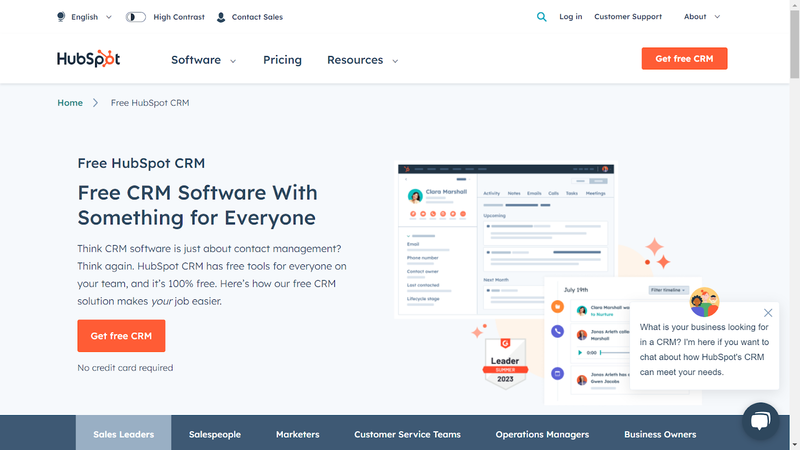Click the breadcrumb chevron separator
Image resolution: width=800 pixels, height=450 pixels.
coord(95,103)
